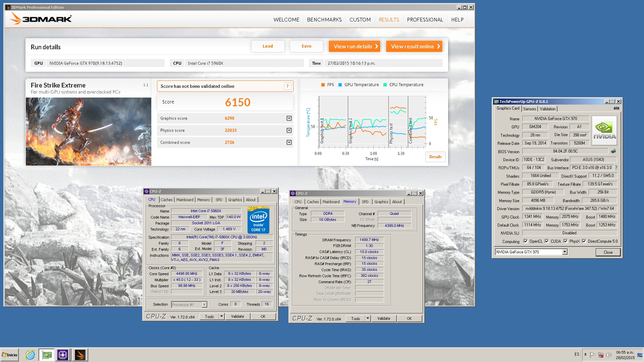Screen dimensions: 644x362
Task: Open Processor #1 selection dropdown
Action: (x=204, y=304)
